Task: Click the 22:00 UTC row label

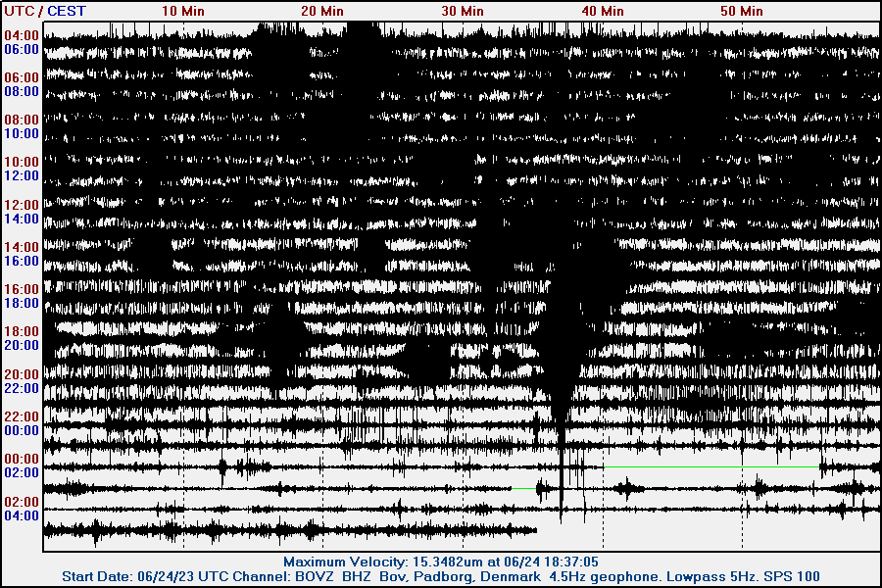Action: coord(22,416)
